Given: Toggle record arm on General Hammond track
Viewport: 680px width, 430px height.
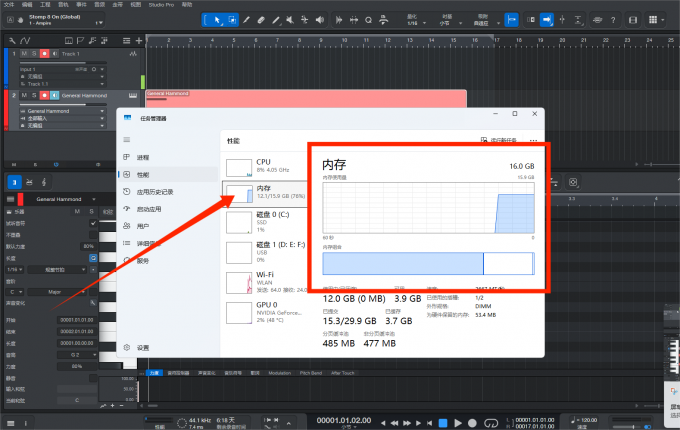Looking at the screenshot, I should point(44,95).
